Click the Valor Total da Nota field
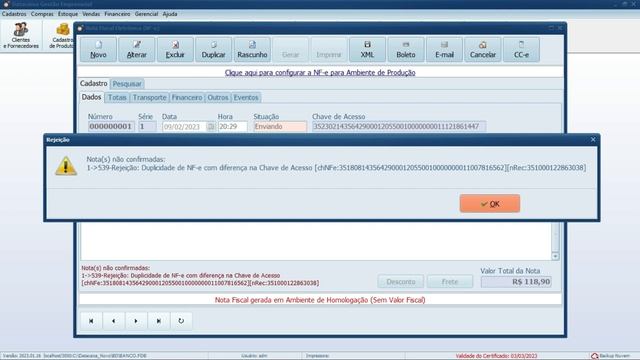640x360 pixels. (516, 282)
